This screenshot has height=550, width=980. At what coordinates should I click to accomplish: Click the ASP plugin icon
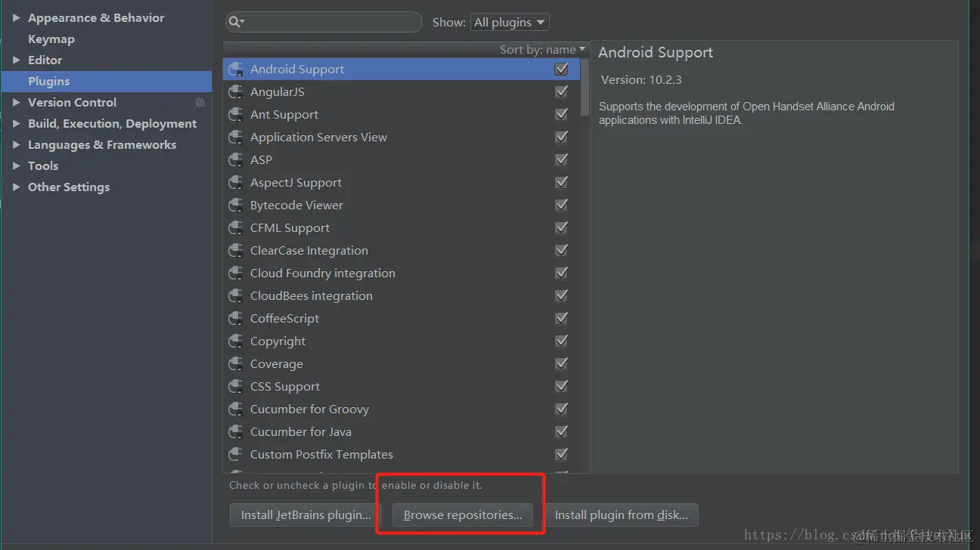tap(236, 160)
